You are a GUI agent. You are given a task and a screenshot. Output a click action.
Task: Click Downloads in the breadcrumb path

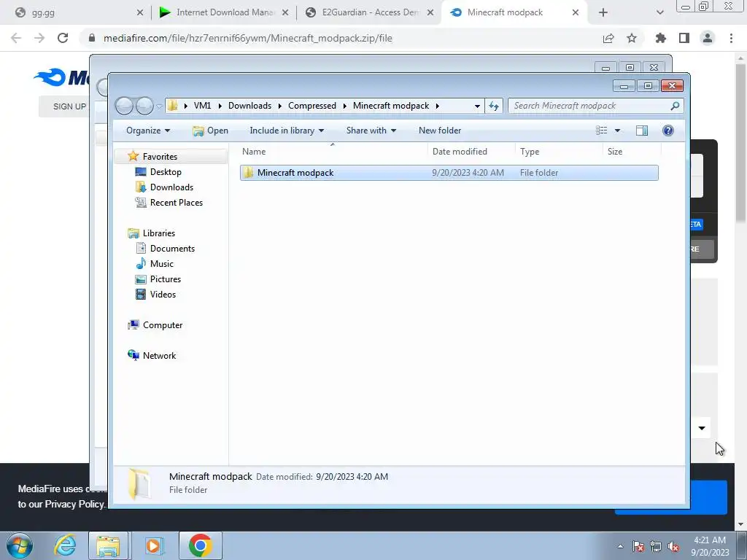coord(249,106)
